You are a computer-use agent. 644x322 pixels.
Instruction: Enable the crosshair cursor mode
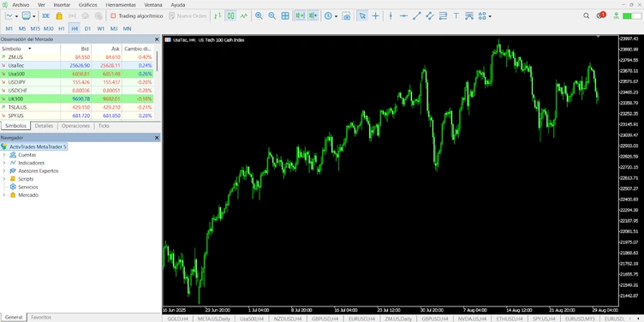click(375, 16)
